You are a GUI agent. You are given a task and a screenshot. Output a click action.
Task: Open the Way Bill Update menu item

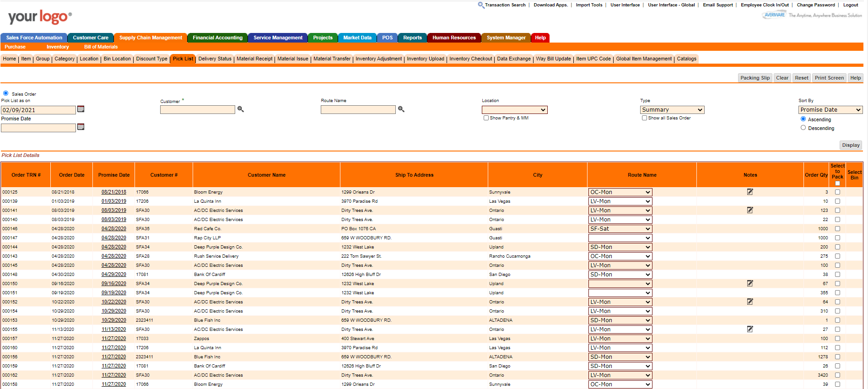pyautogui.click(x=553, y=59)
